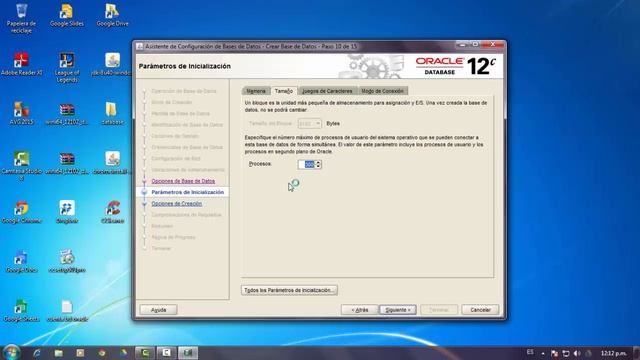Open the Juegos de Caracteres tab
This screenshot has width=640, height=360.
(x=327, y=91)
